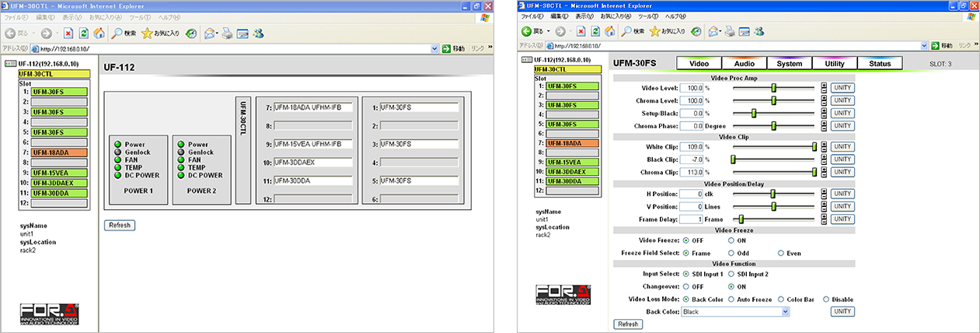Click the UNITY button for Video Level

point(842,88)
